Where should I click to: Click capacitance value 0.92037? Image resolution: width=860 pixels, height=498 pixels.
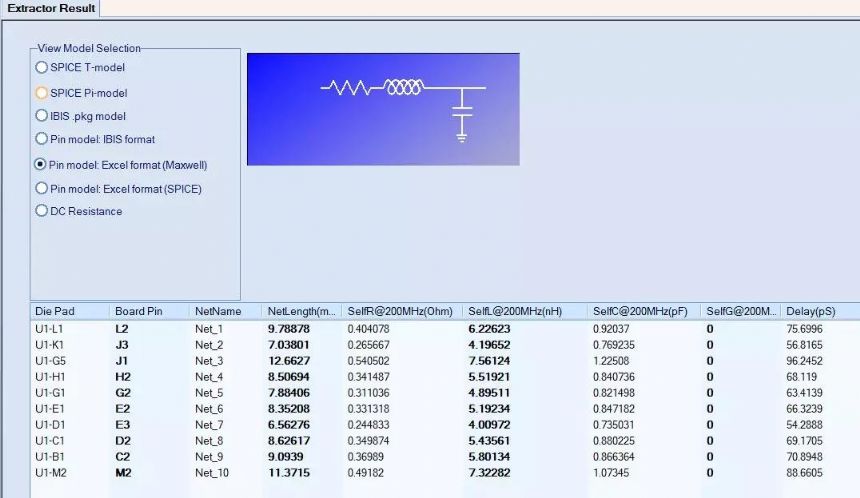click(x=611, y=329)
